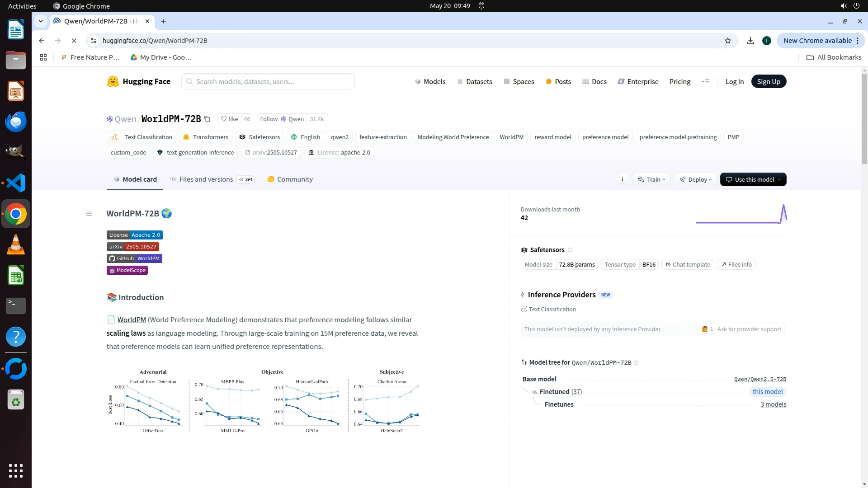The height and width of the screenshot is (488, 868).
Task: Click the Sign Up button
Action: (x=768, y=81)
